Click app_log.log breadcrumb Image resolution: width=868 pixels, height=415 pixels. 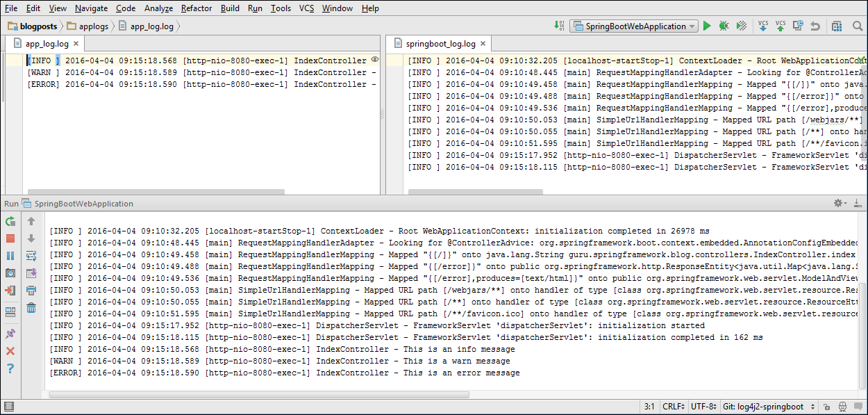(146, 26)
